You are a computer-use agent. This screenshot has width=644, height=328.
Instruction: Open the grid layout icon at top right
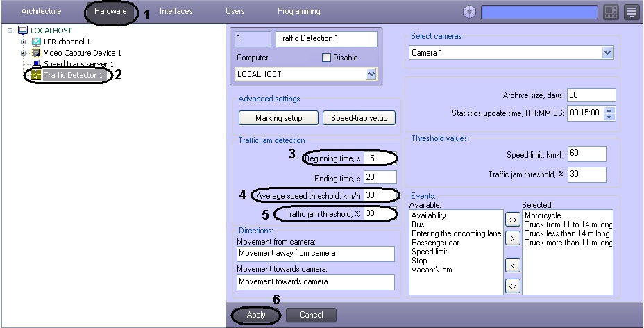pyautogui.click(x=611, y=12)
